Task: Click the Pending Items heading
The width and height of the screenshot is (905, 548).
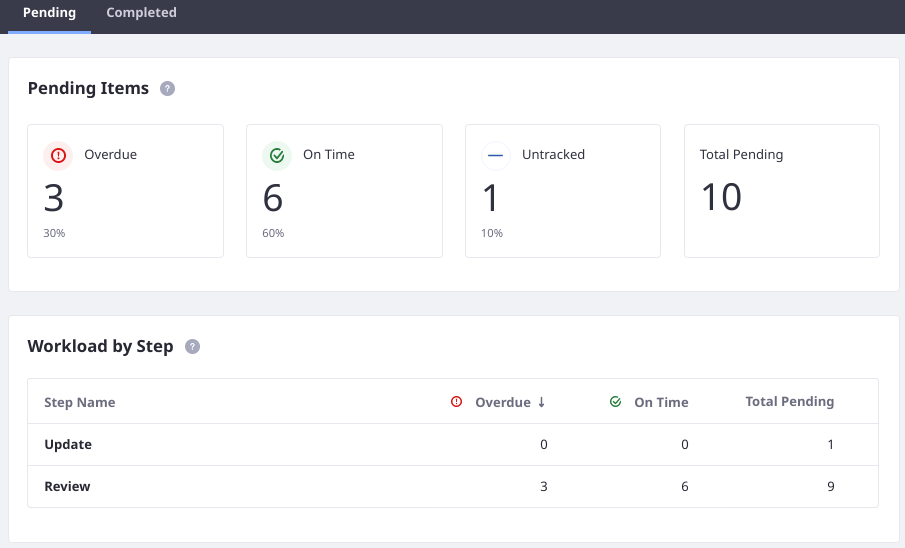Action: tap(88, 88)
